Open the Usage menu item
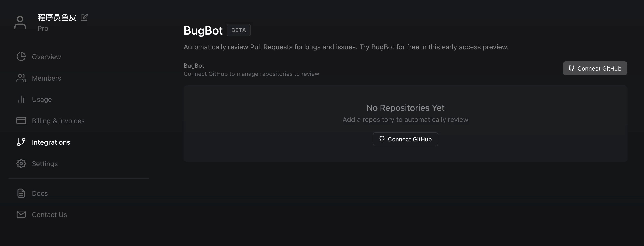Screen dimensions: 644x246 42,100
